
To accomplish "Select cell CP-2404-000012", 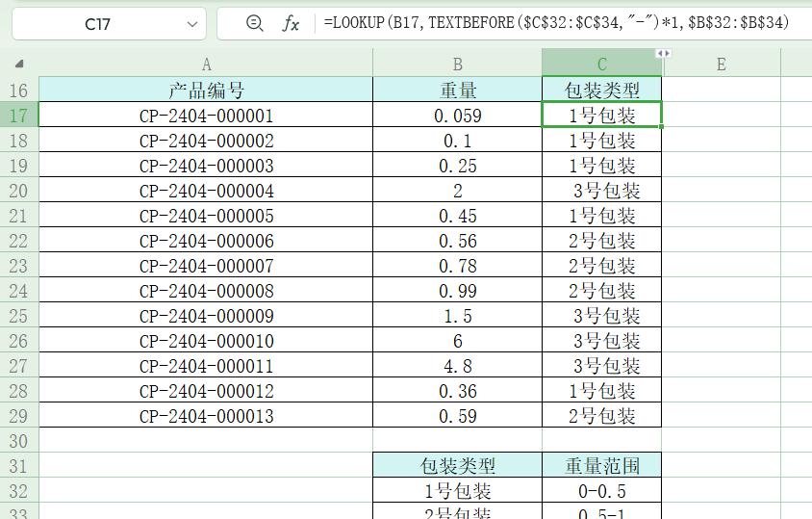I will [206, 390].
